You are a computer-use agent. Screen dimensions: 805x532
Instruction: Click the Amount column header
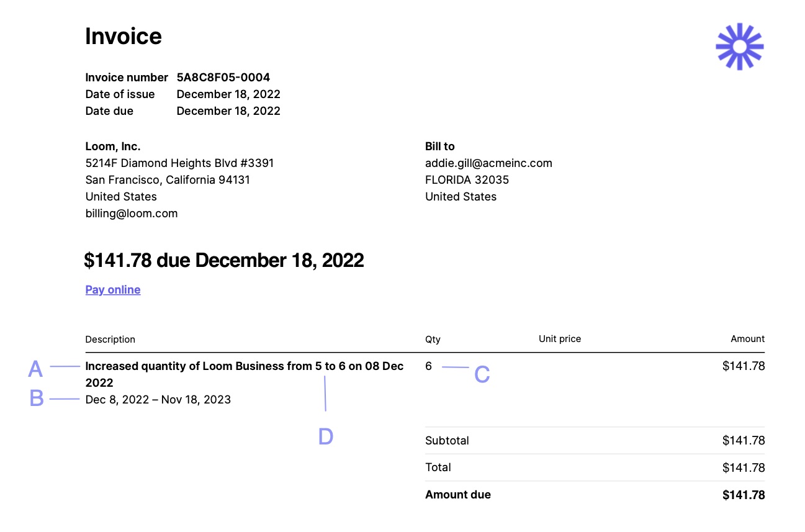pos(747,339)
